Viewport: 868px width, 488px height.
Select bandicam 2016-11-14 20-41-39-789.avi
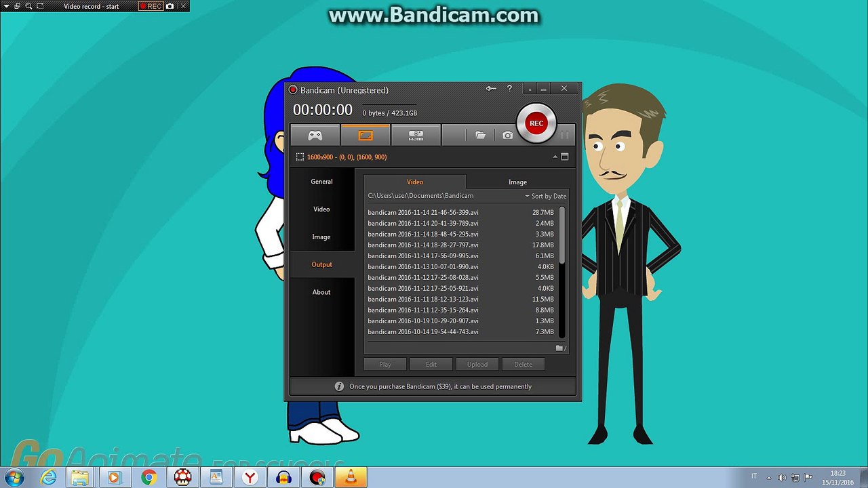coord(461,223)
